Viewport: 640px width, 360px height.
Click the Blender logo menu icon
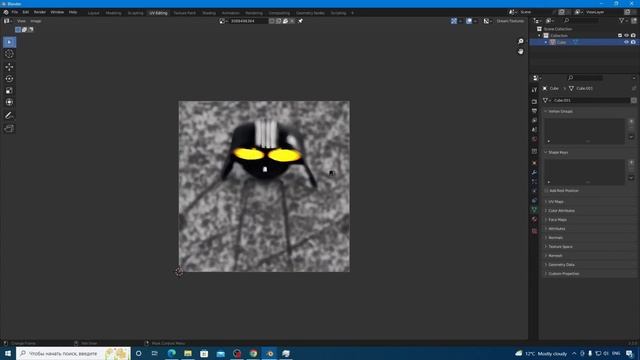[x=6, y=12]
